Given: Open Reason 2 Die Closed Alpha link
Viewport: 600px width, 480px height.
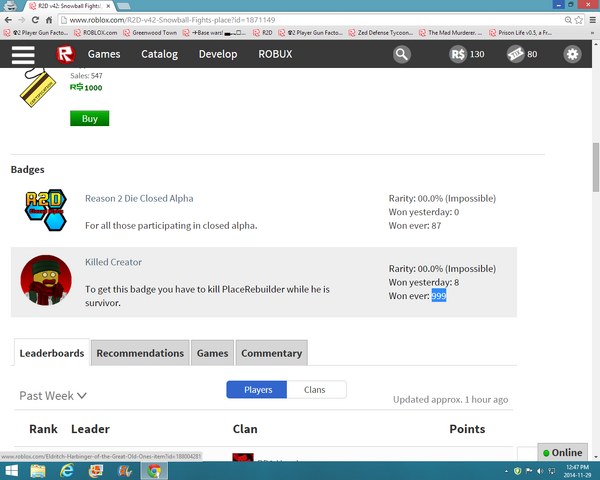Looking at the screenshot, I should (x=139, y=198).
